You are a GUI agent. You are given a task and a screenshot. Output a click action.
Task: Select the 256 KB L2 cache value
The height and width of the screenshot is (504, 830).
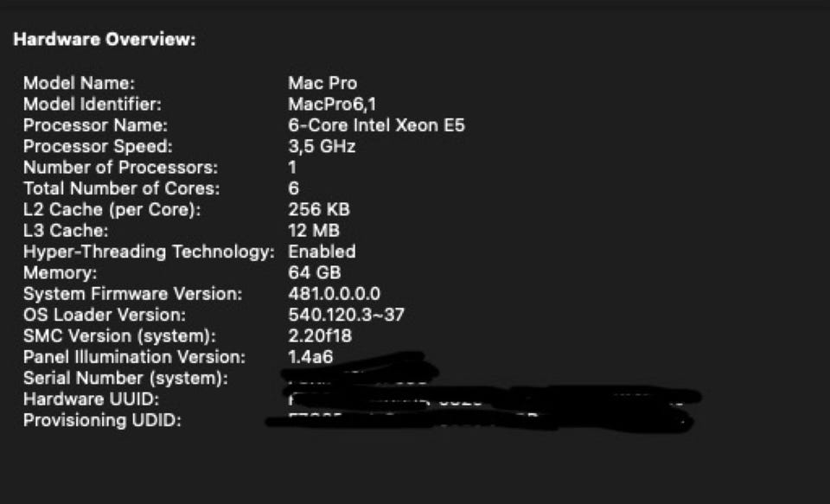click(x=318, y=209)
